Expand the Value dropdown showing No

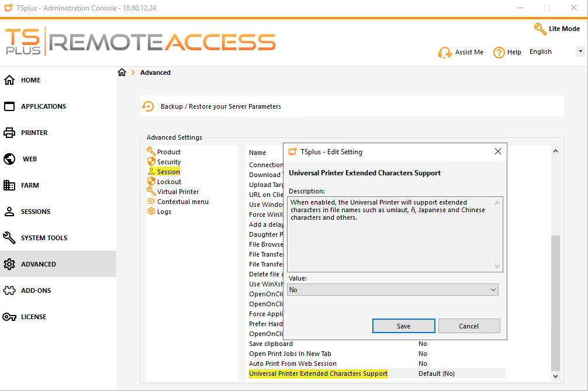coord(393,290)
